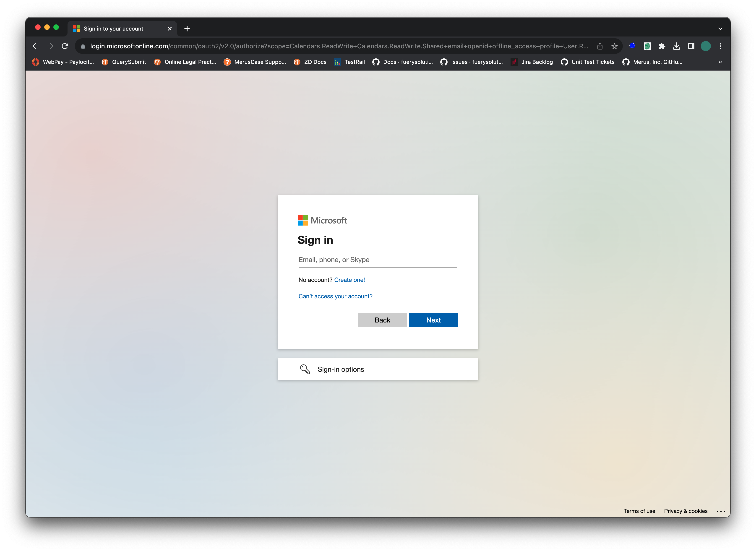Open the green extension icon in toolbar
The height and width of the screenshot is (551, 756).
click(x=647, y=46)
